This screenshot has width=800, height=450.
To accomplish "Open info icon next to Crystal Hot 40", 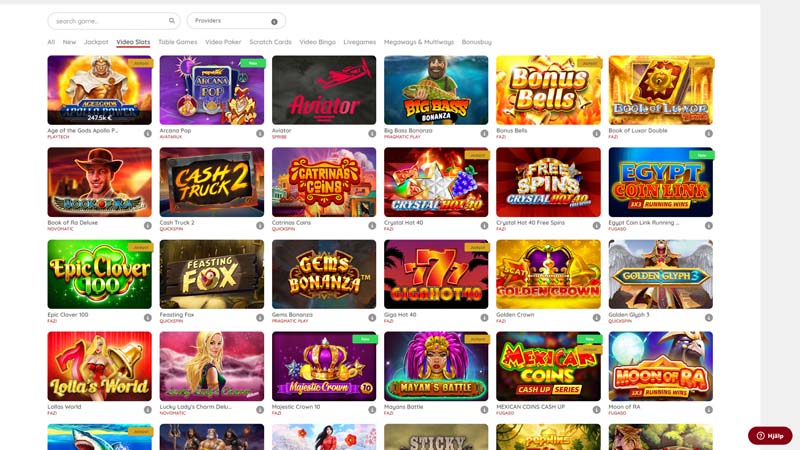I will [484, 225].
